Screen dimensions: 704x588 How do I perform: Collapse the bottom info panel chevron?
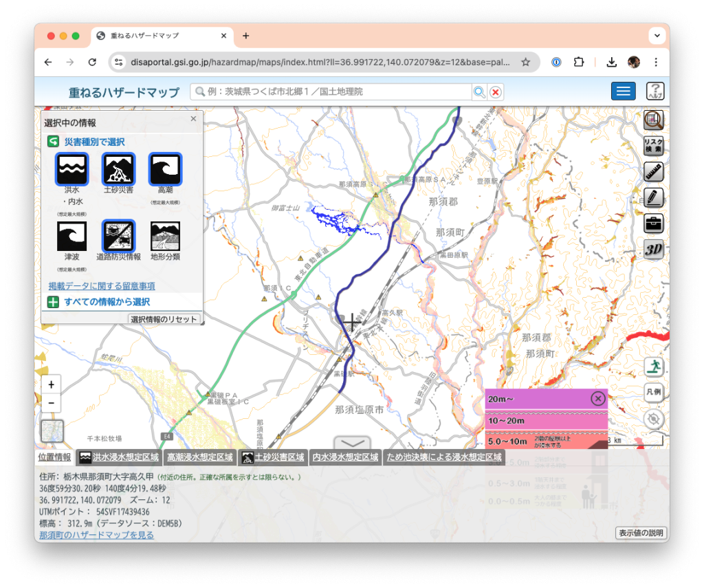[353, 443]
